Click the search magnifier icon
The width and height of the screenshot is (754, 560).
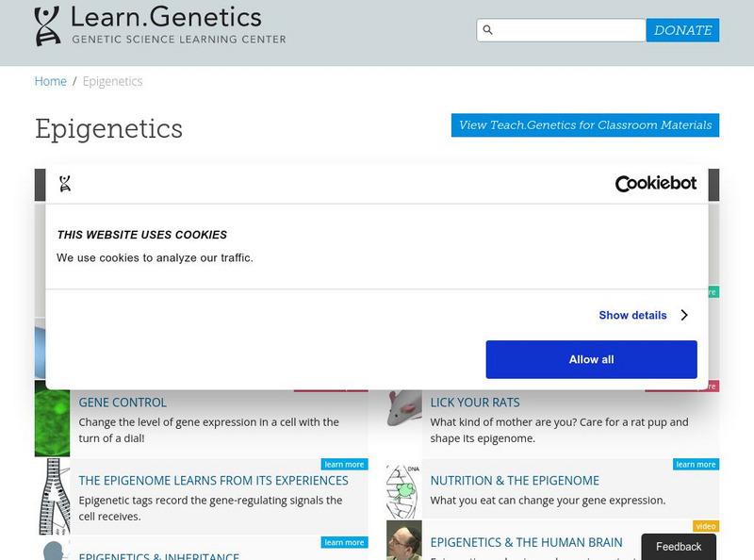(x=487, y=30)
